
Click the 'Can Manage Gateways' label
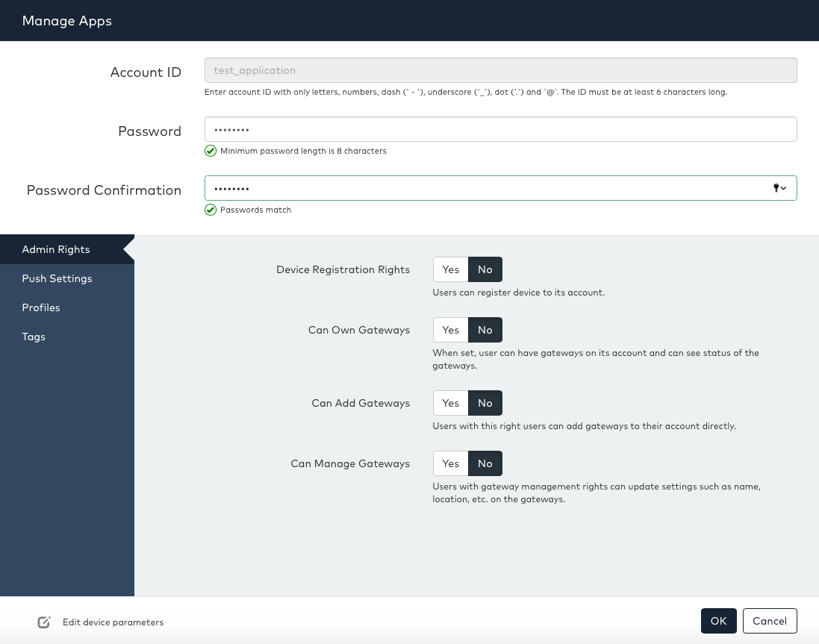pos(350,464)
